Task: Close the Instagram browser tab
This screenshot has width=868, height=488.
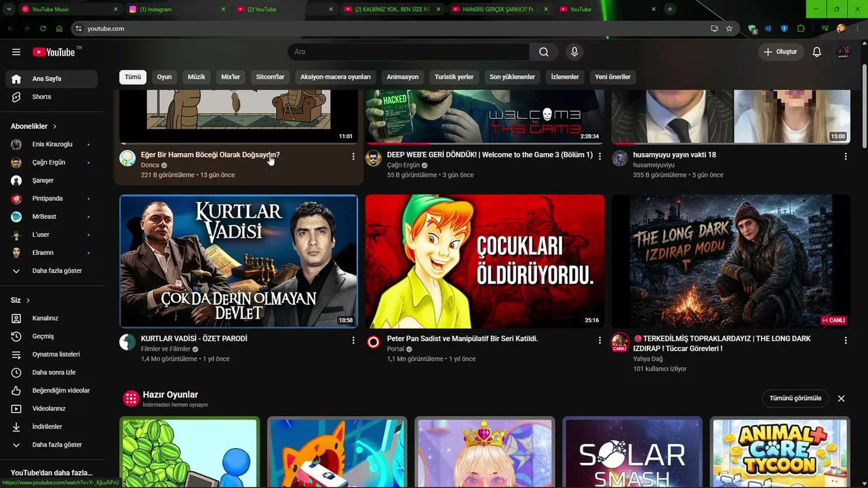Action: pyautogui.click(x=223, y=9)
